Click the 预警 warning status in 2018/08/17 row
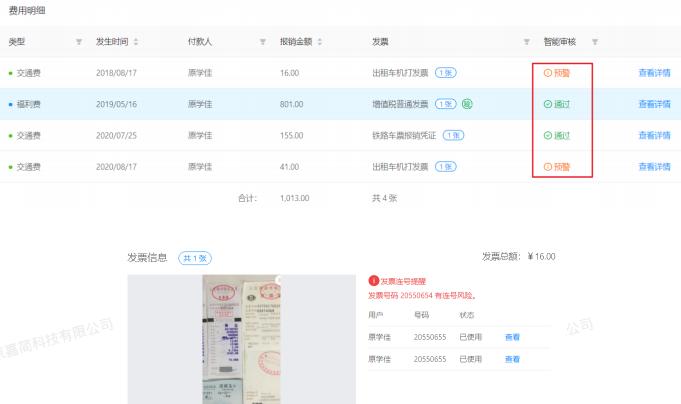 pyautogui.click(x=557, y=73)
